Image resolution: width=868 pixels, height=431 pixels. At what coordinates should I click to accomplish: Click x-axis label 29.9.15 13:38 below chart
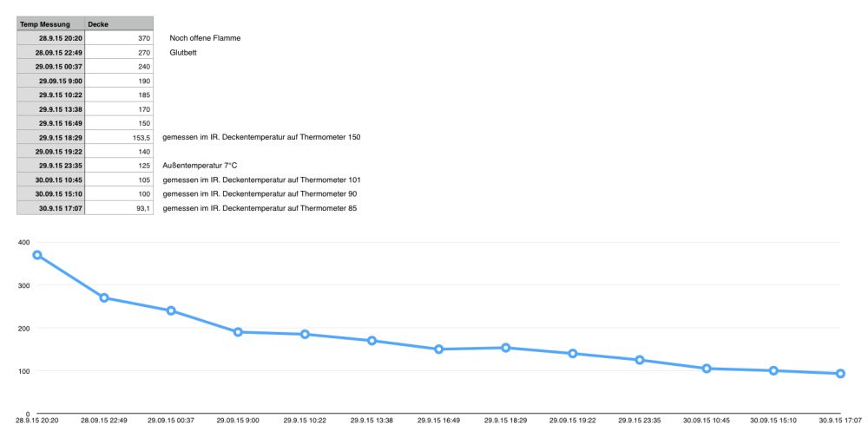(372, 420)
